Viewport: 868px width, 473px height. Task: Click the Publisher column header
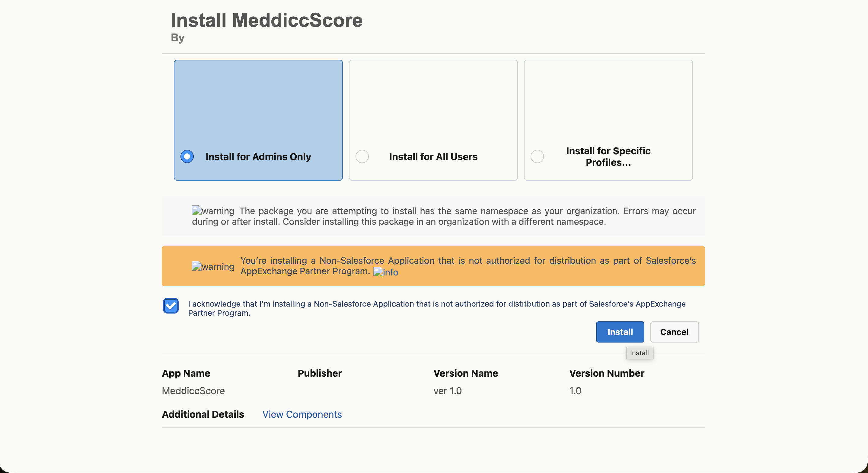pyautogui.click(x=320, y=373)
